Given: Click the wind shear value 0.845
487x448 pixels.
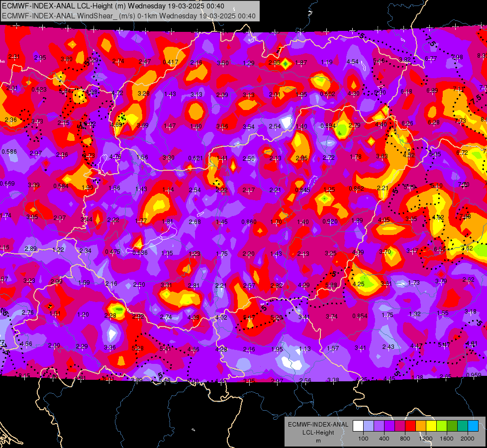Looking at the screenshot, I should [302, 190].
